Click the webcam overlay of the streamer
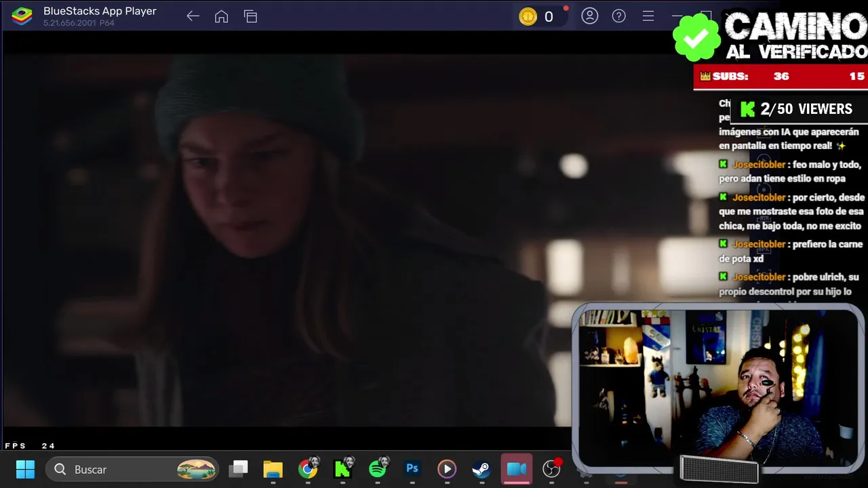Screen dimensions: 868x488 (717, 388)
